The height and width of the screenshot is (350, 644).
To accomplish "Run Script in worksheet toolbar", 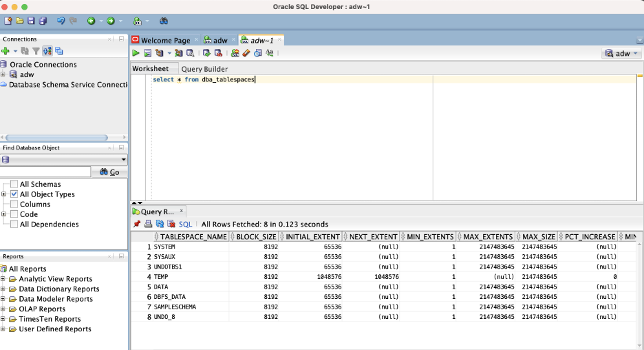I will 148,53.
